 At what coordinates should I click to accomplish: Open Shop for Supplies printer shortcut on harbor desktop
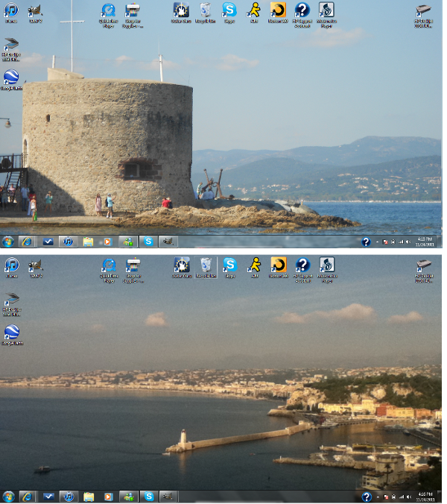coord(133,271)
